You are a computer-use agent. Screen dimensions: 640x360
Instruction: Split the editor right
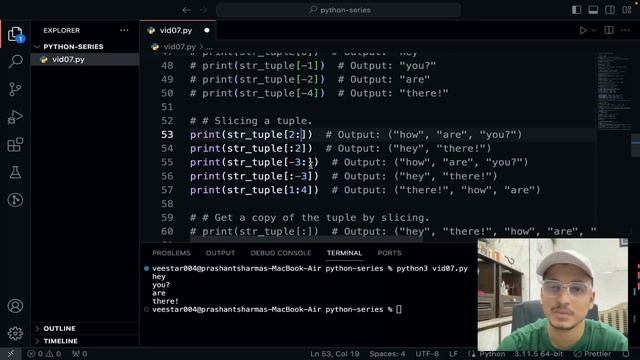click(609, 31)
